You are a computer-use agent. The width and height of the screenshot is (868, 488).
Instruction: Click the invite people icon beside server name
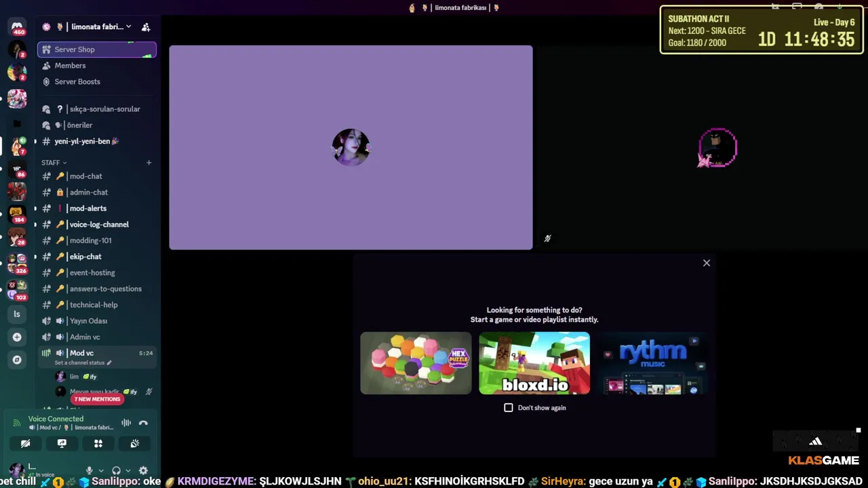pyautogui.click(x=146, y=27)
